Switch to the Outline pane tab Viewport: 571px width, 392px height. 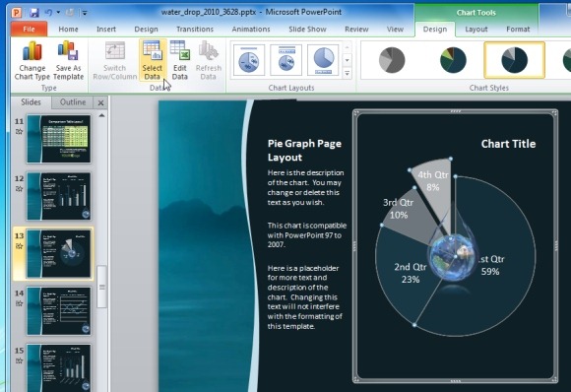[x=73, y=102]
